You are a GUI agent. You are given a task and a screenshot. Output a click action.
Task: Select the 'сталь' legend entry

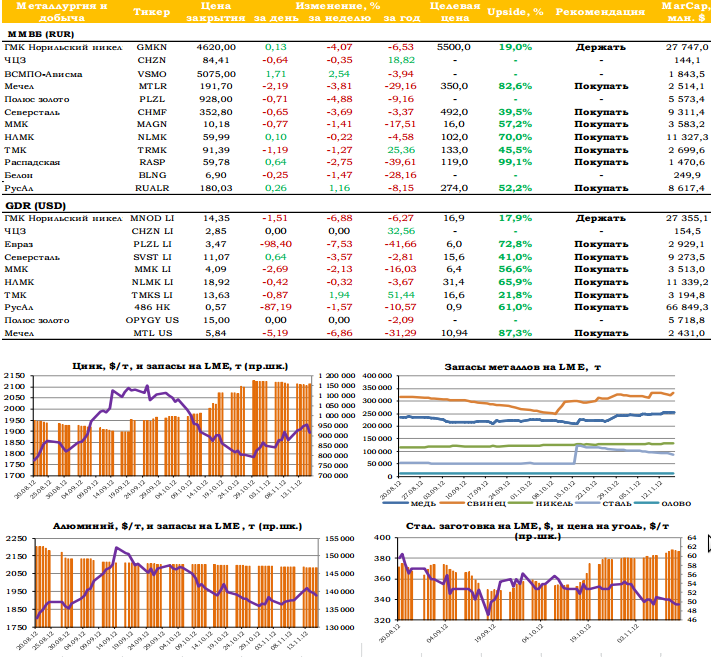[x=604, y=503]
